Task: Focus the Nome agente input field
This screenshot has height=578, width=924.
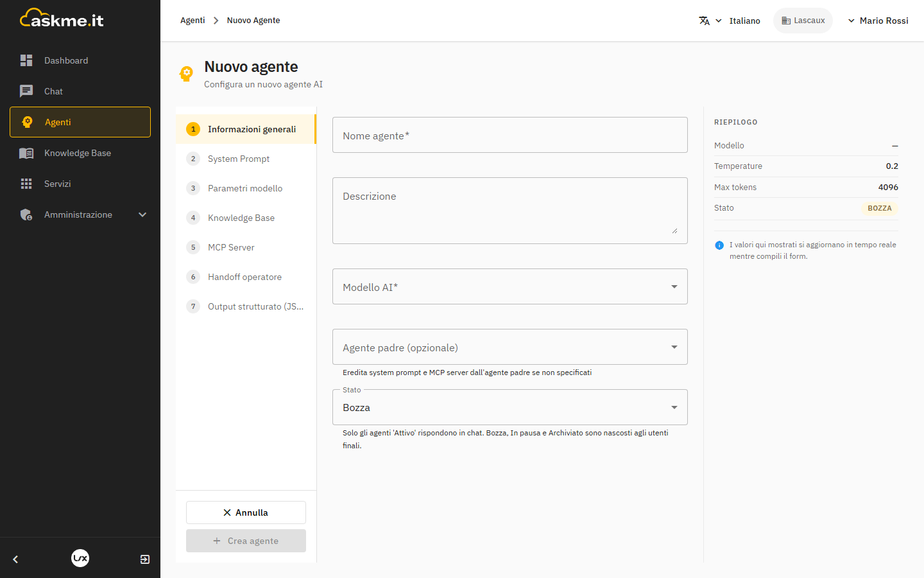Action: coord(509,135)
